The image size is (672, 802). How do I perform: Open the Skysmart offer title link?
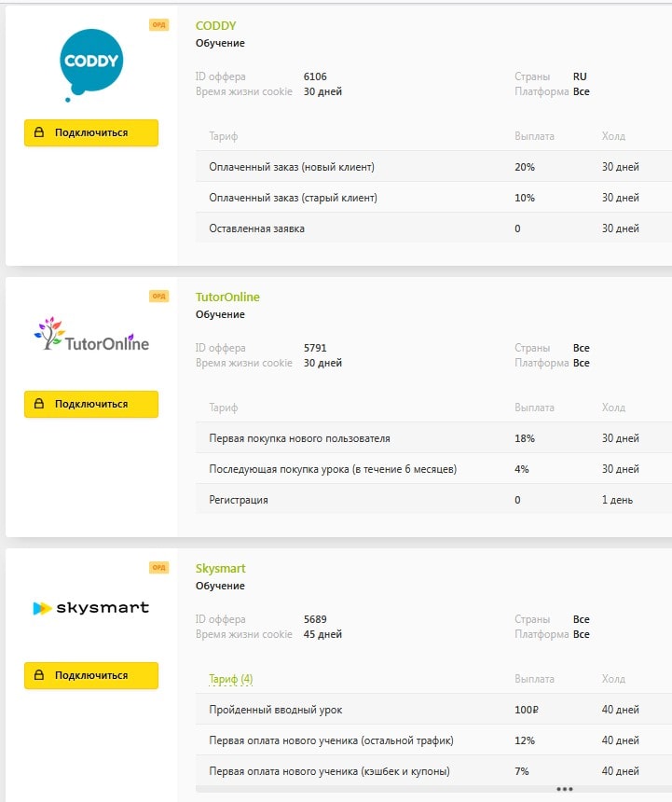[x=220, y=568]
